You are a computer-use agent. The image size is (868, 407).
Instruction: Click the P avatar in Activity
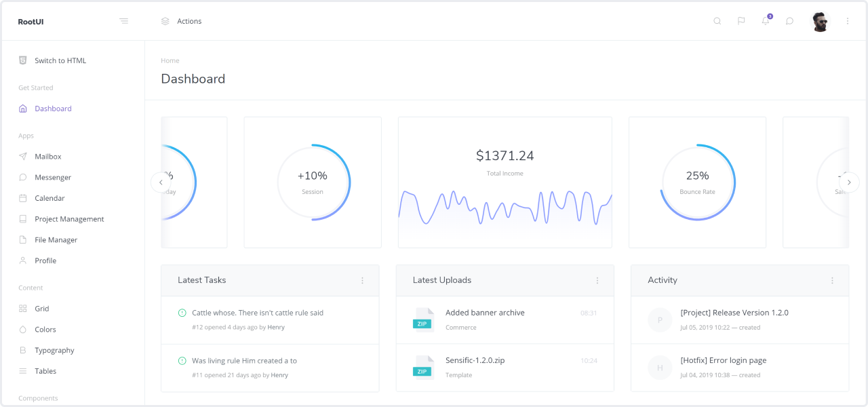coord(660,319)
